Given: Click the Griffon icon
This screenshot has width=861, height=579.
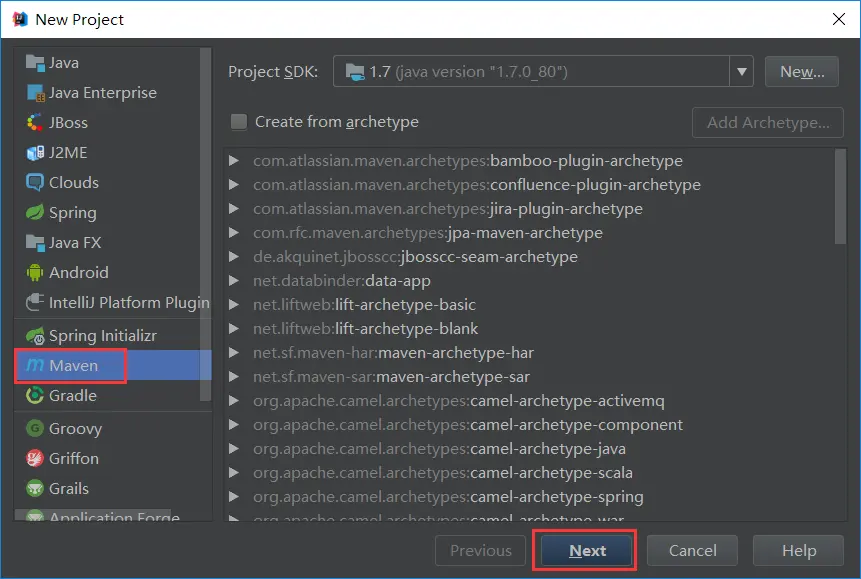Looking at the screenshot, I should tap(35, 458).
